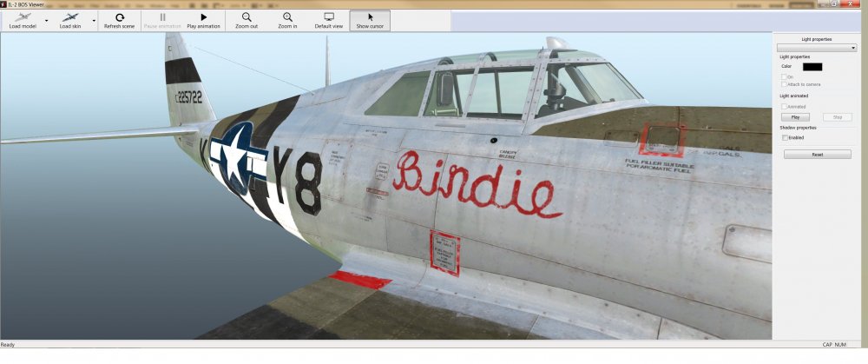Refresh the scene
This screenshot has width=868, height=364.
tap(120, 21)
